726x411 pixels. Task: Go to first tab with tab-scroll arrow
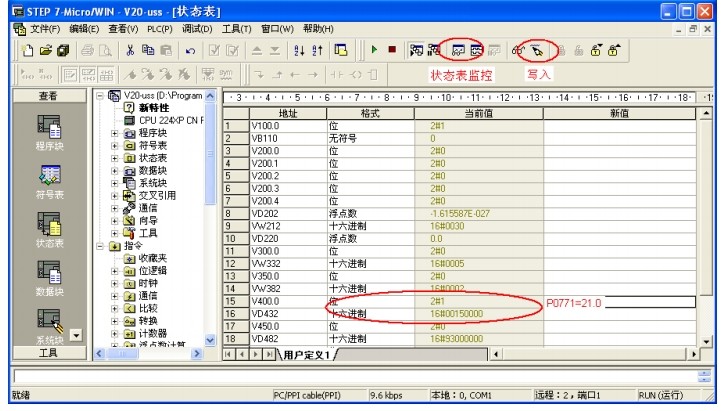point(228,355)
